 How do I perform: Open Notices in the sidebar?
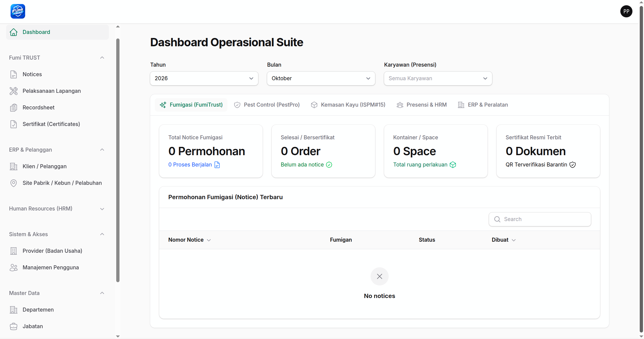click(x=57, y=74)
